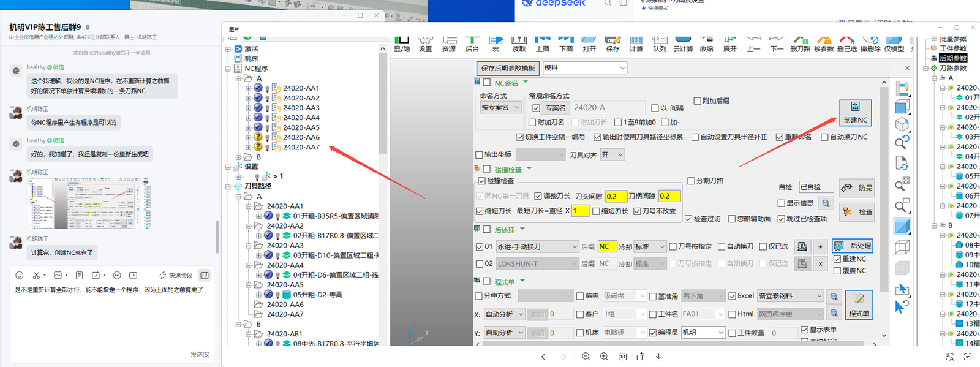Click the rotate icon in image viewer bar
This screenshot has width=980, height=367.
tap(641, 357)
